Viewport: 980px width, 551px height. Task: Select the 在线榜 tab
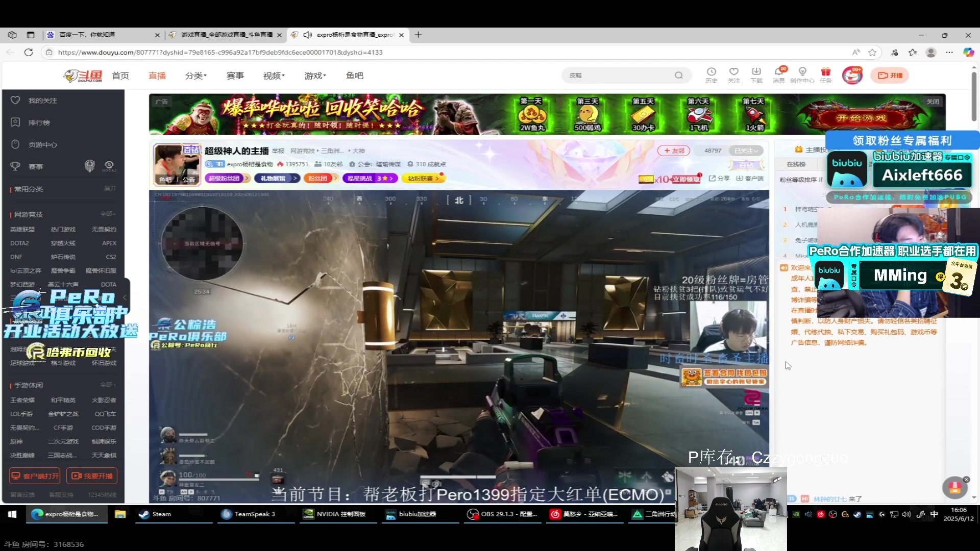click(x=796, y=164)
